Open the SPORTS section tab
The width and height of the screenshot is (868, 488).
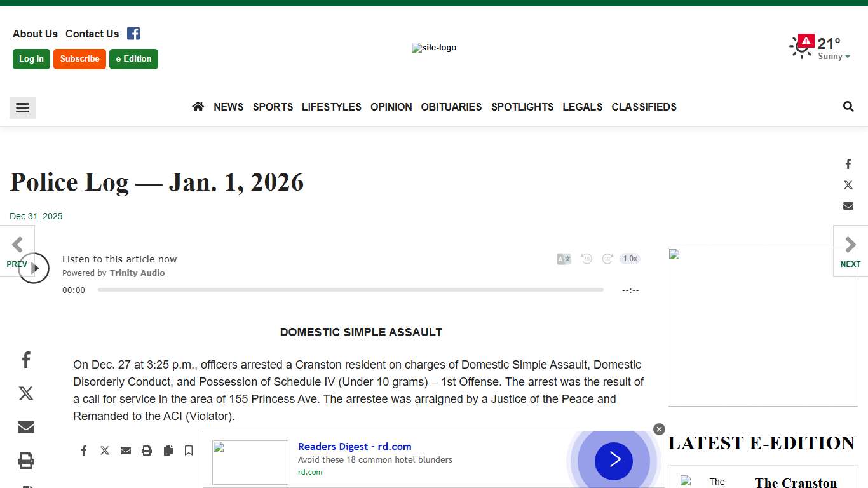click(273, 107)
